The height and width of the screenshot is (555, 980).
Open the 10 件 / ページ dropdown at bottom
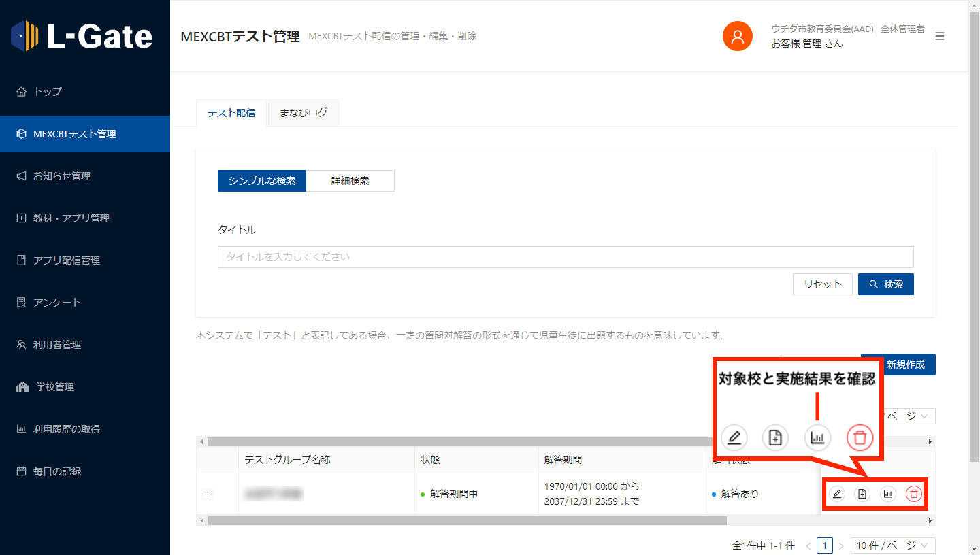click(x=893, y=545)
